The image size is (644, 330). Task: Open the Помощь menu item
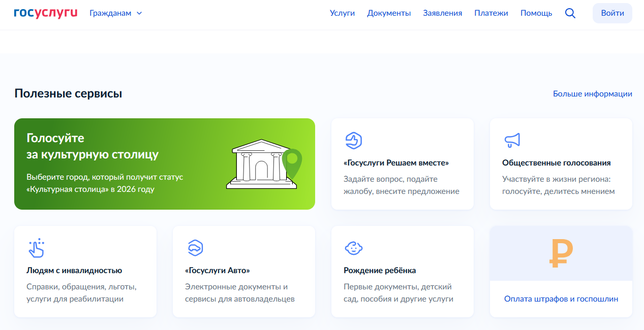point(536,13)
